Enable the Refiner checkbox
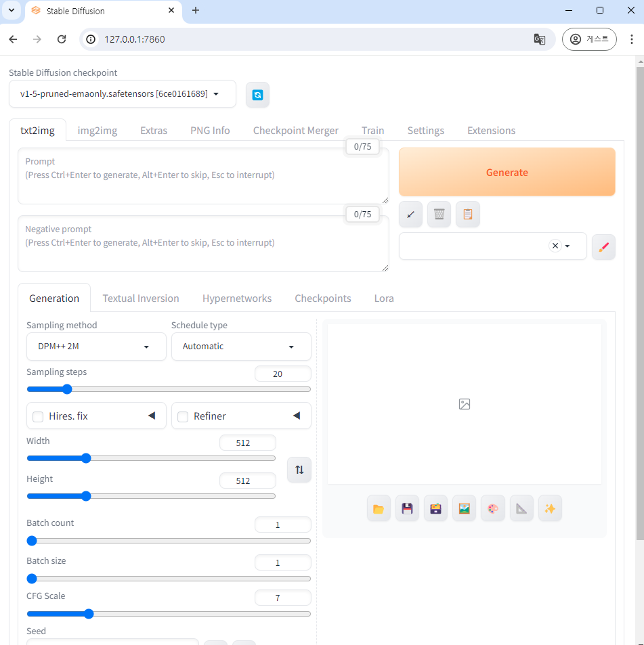 tap(183, 417)
